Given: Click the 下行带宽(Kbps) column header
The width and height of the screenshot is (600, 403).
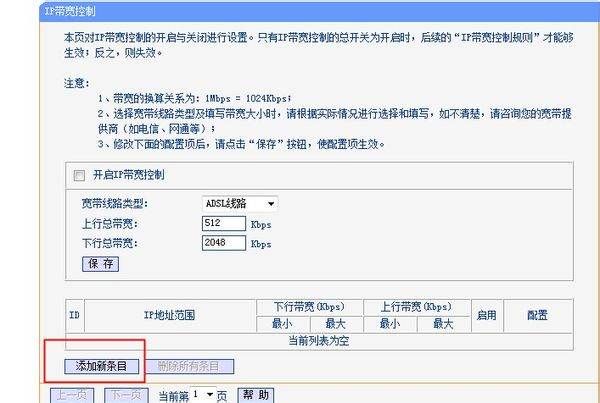Looking at the screenshot, I should point(309,307).
